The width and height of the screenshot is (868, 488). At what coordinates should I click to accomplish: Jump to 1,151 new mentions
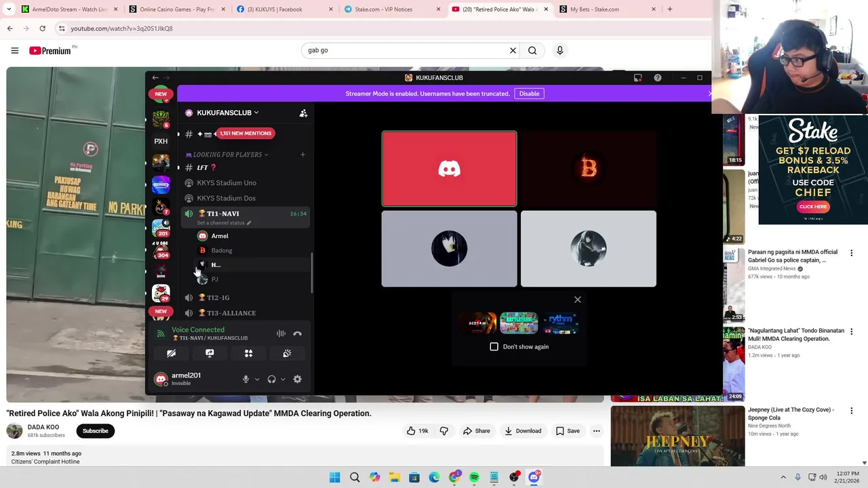tap(245, 134)
